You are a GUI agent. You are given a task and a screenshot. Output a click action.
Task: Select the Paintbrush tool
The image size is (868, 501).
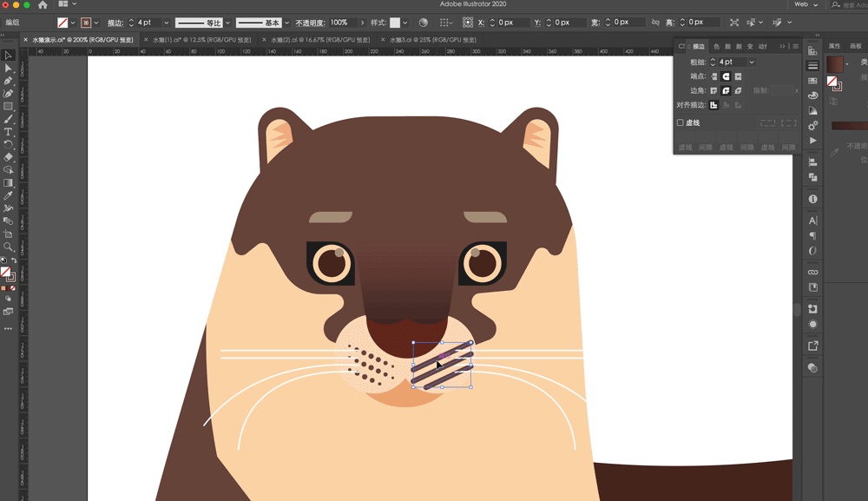pos(9,119)
